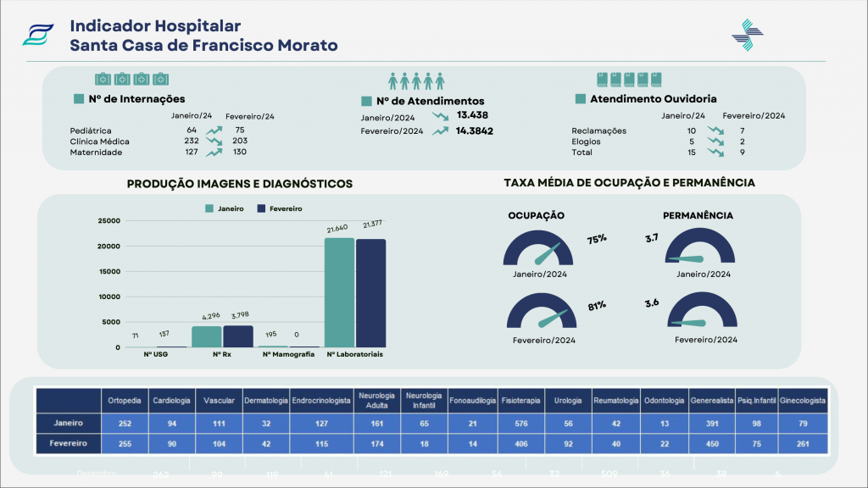Click the Cardiologia column header
The image size is (868, 488).
[x=171, y=401]
